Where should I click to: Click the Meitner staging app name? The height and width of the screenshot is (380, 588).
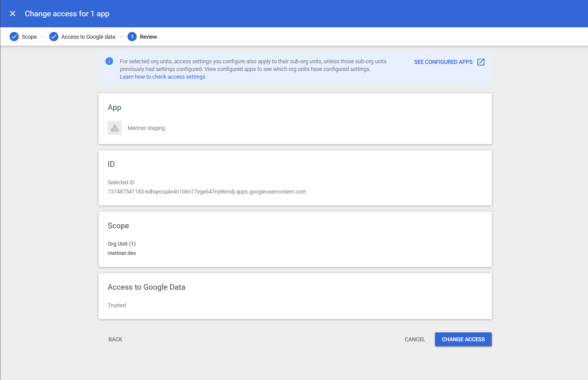(x=146, y=128)
